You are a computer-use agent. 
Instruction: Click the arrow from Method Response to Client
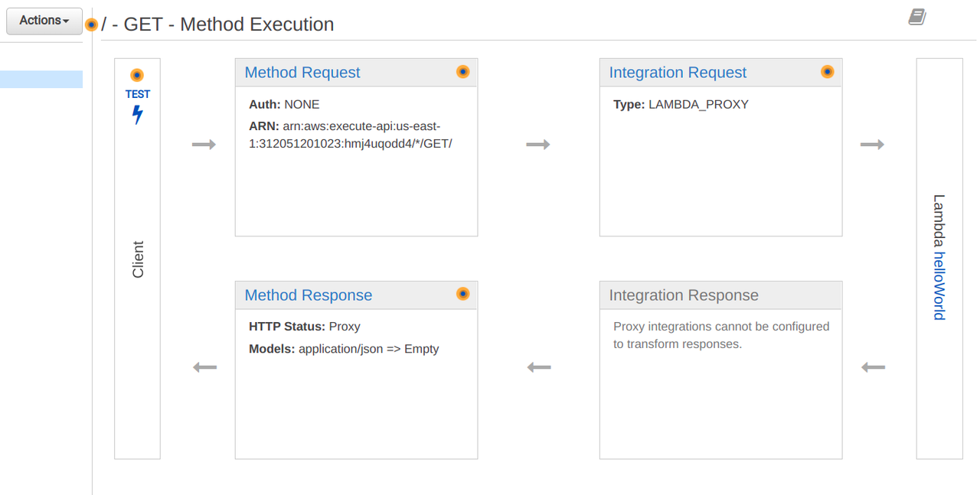pos(204,367)
